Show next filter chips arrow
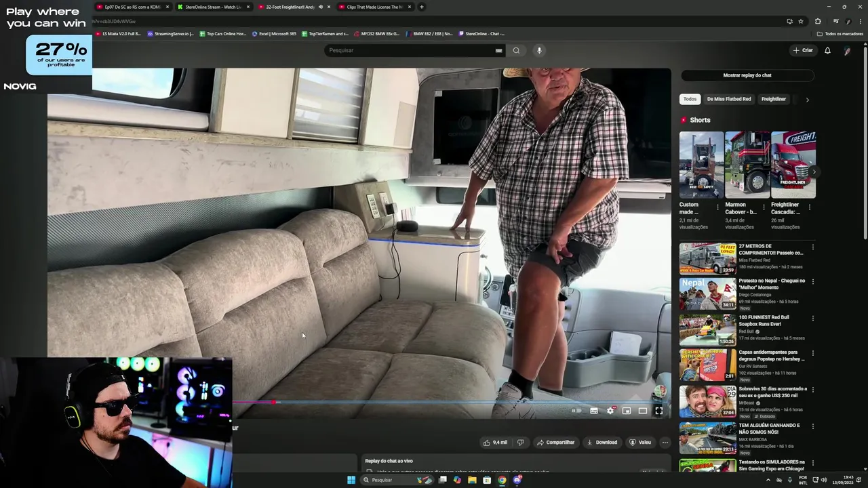Image resolution: width=868 pixels, height=488 pixels. click(807, 100)
